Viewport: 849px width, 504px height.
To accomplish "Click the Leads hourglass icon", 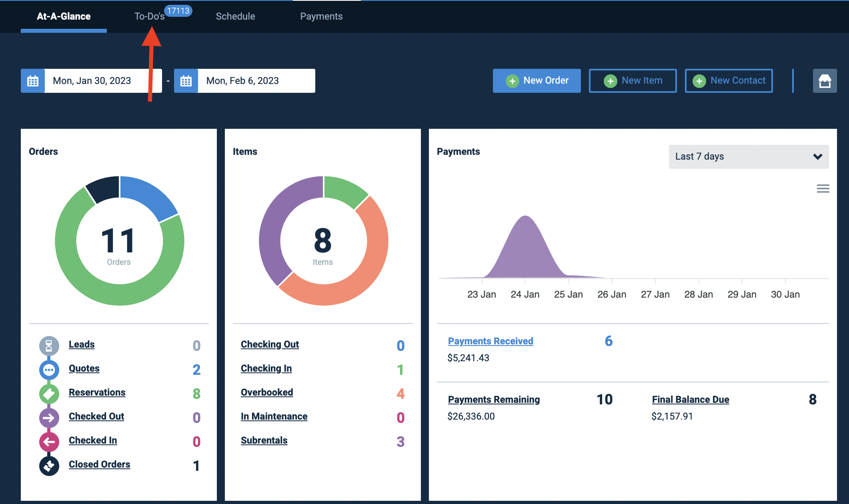I will [49, 346].
